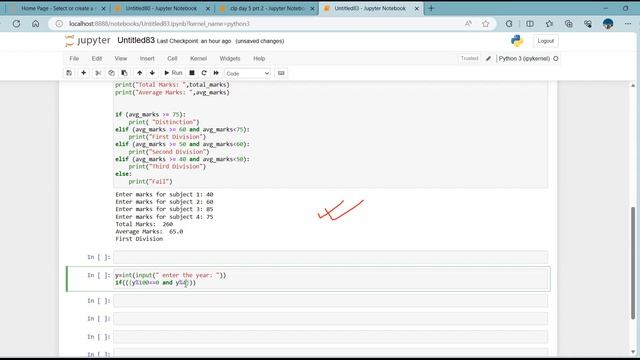Restart kernel and run all cells icon

tap(216, 73)
